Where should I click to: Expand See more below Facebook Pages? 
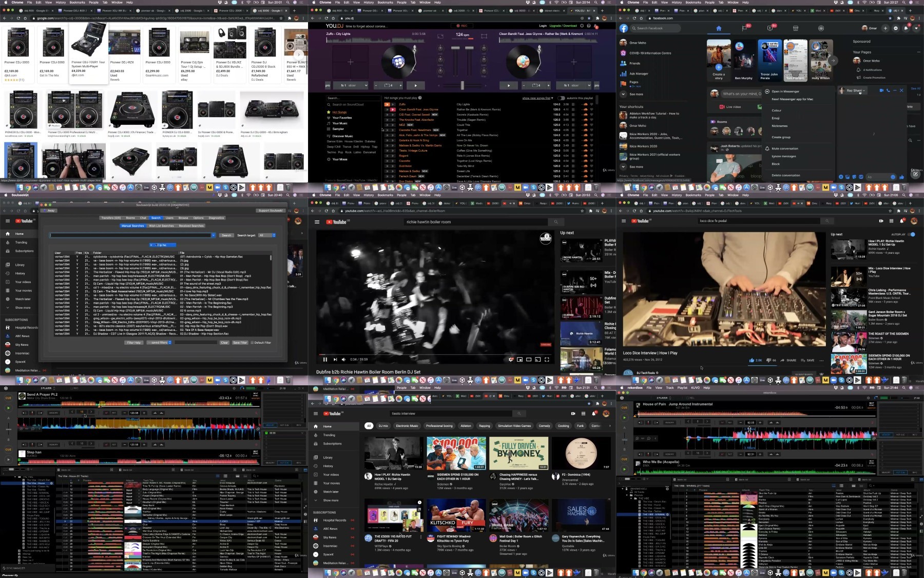tap(636, 95)
